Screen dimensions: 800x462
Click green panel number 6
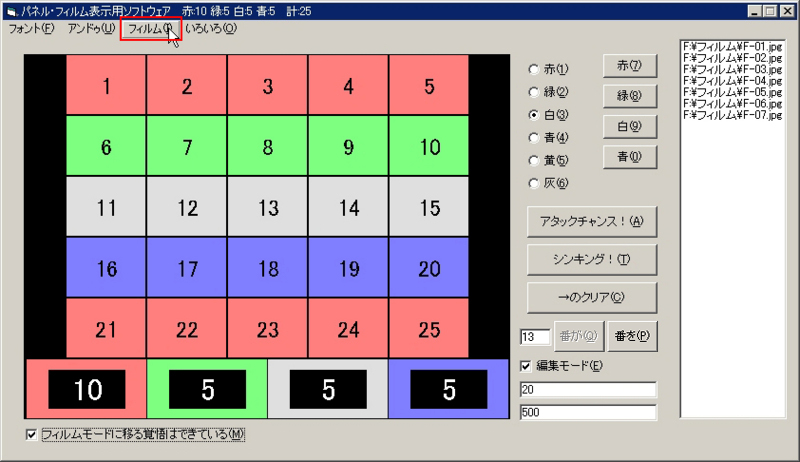106,146
